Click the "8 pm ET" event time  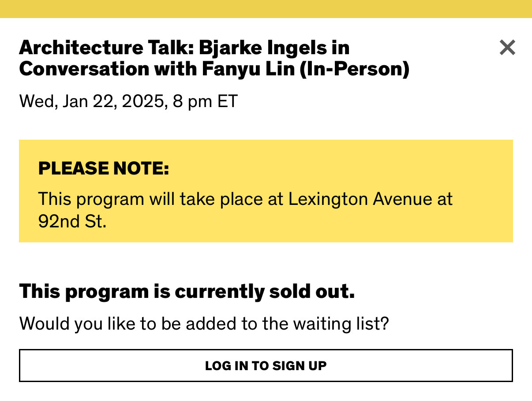click(203, 102)
